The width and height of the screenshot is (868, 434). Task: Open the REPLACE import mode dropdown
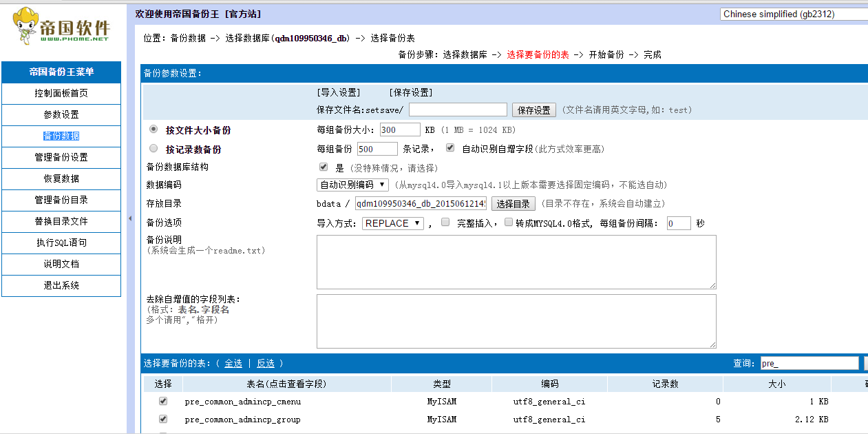[x=392, y=223]
